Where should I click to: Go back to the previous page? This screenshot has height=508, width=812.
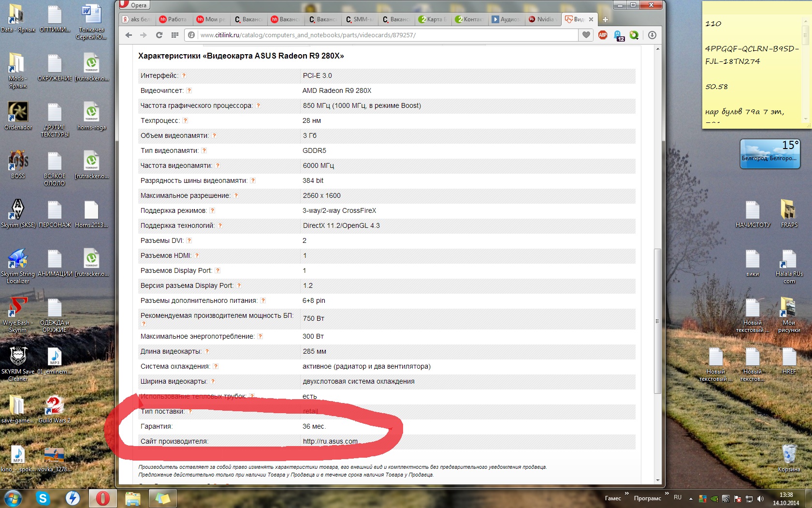tap(129, 35)
